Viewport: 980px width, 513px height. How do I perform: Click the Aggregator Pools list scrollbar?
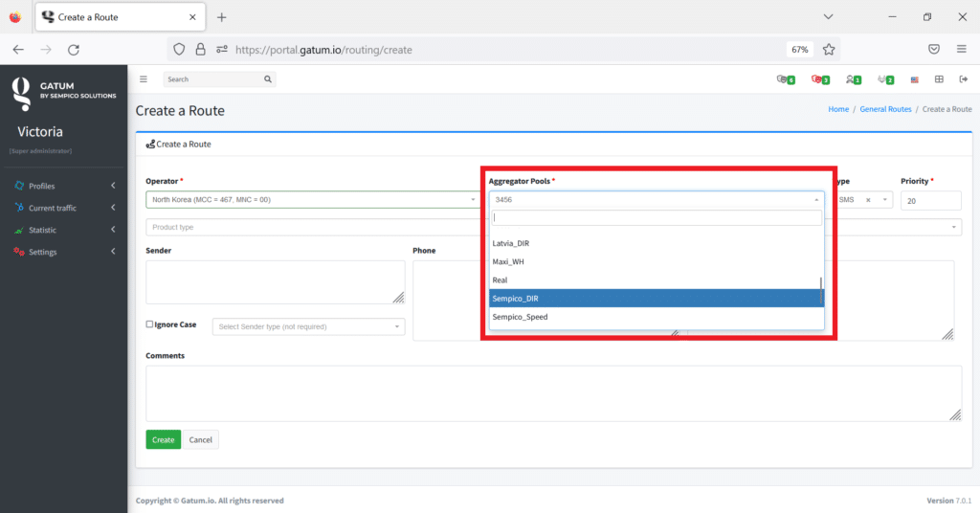[x=821, y=285]
